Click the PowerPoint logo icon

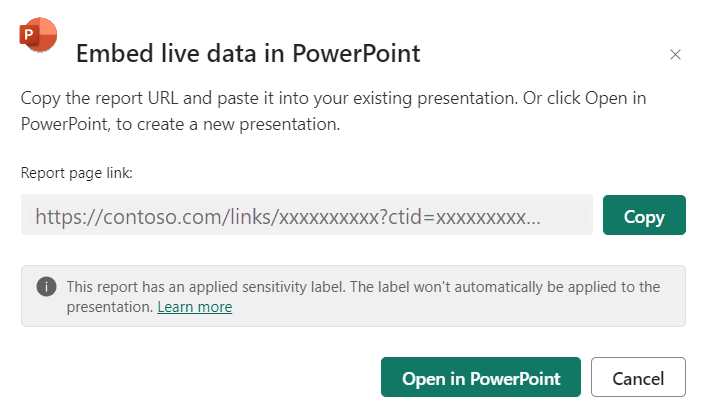38,37
